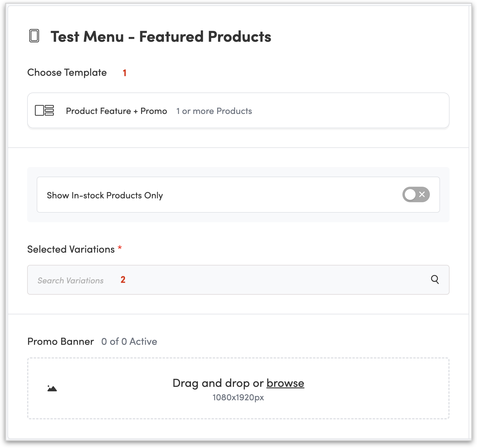
Task: Click the magnifying glass search icon
Action: (435, 279)
